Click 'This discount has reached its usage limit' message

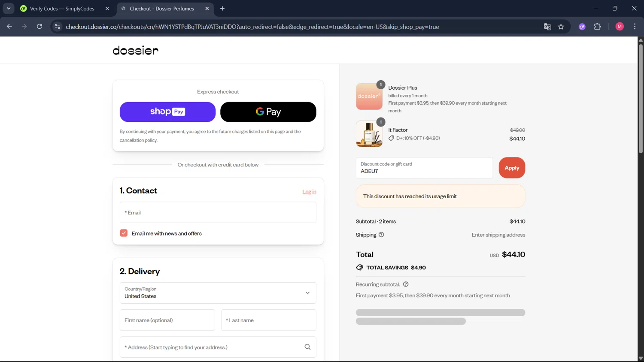coord(410,196)
